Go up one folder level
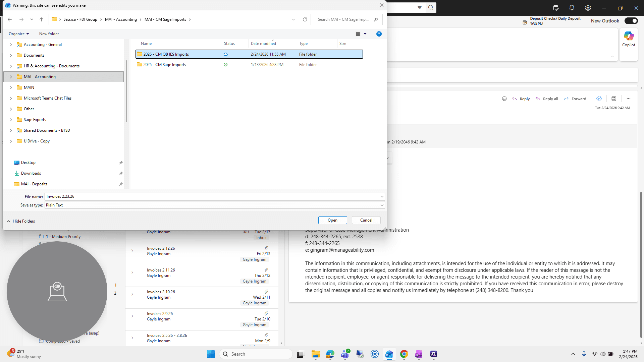 pyautogui.click(x=42, y=19)
